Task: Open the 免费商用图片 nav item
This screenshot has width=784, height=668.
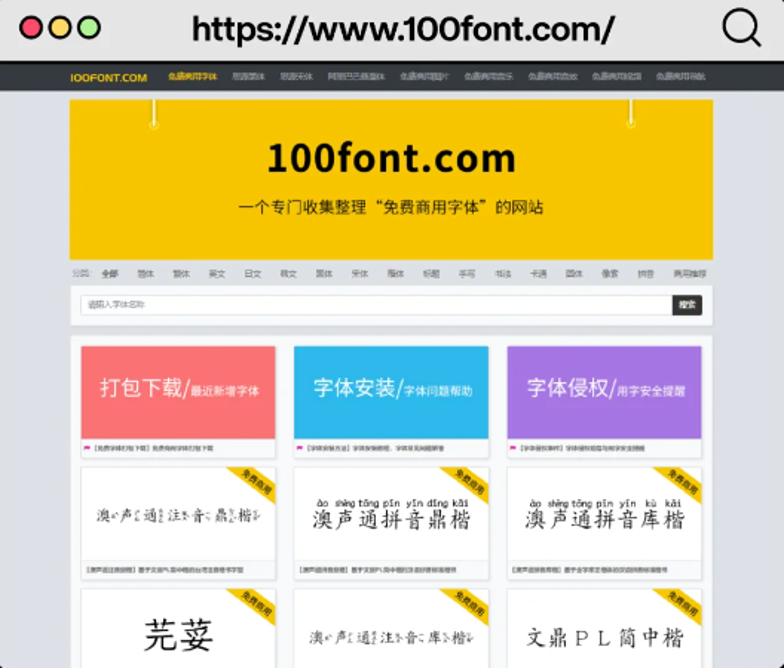Action: [424, 76]
